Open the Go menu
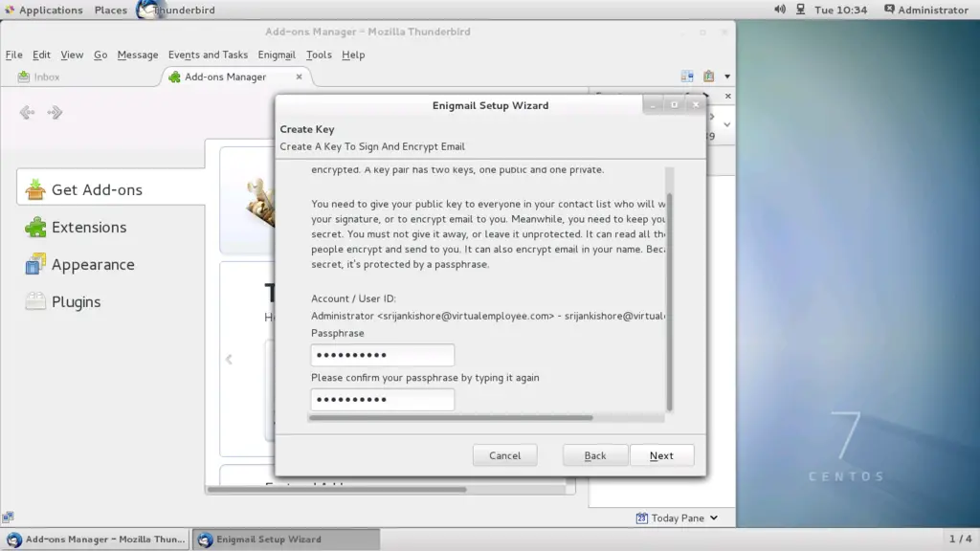This screenshot has width=980, height=551. coord(100,55)
